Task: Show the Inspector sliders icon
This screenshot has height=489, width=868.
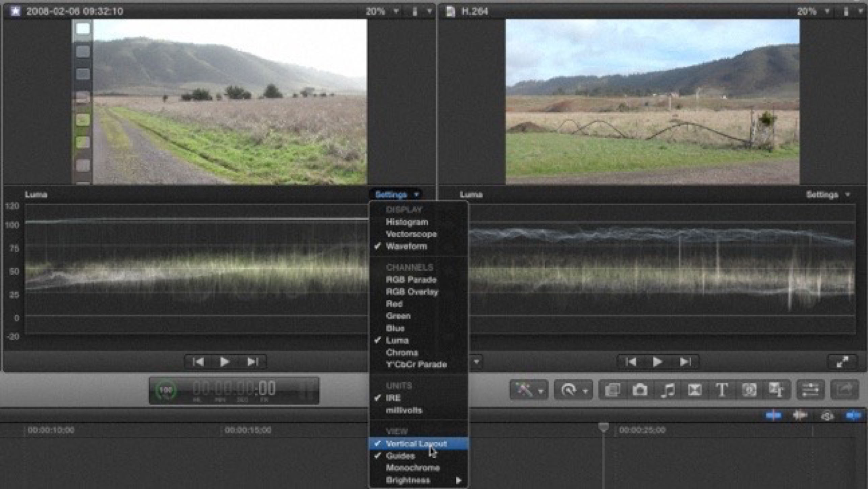Action: (x=811, y=390)
